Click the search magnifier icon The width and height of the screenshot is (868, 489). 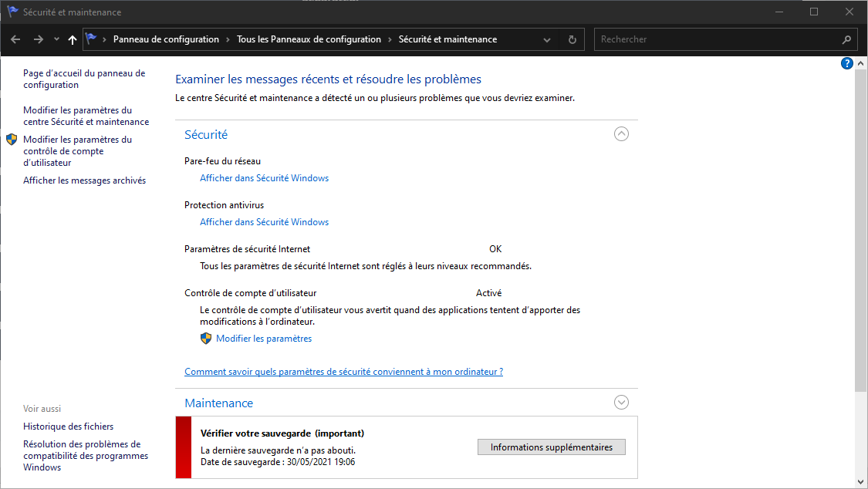846,39
